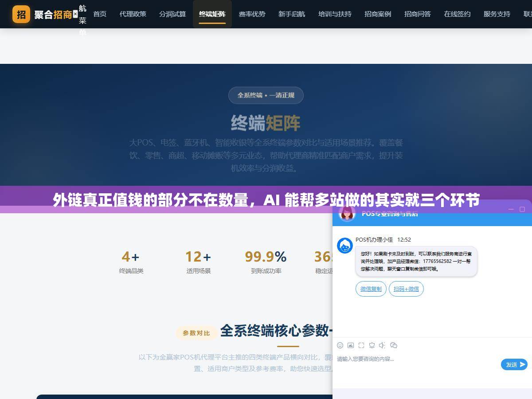Open the 费率优势 nav item

point(252,14)
